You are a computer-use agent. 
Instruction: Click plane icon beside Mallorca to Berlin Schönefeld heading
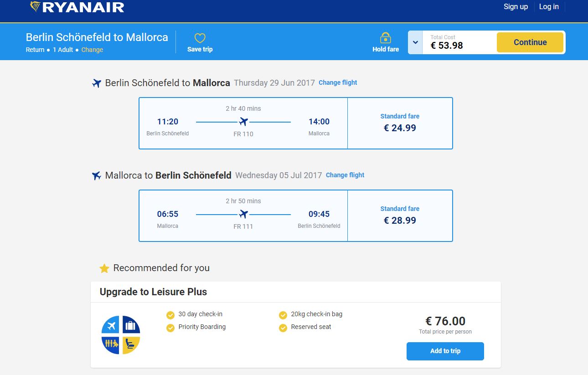[97, 175]
